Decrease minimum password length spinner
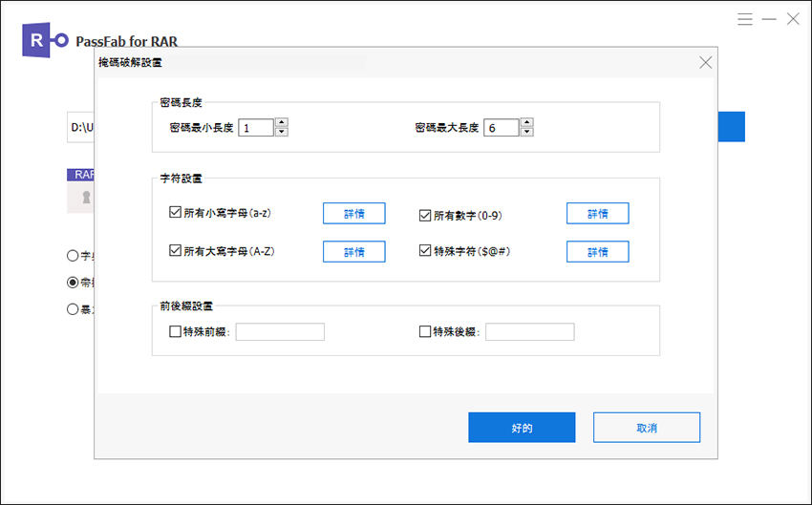812x505 pixels. click(281, 132)
